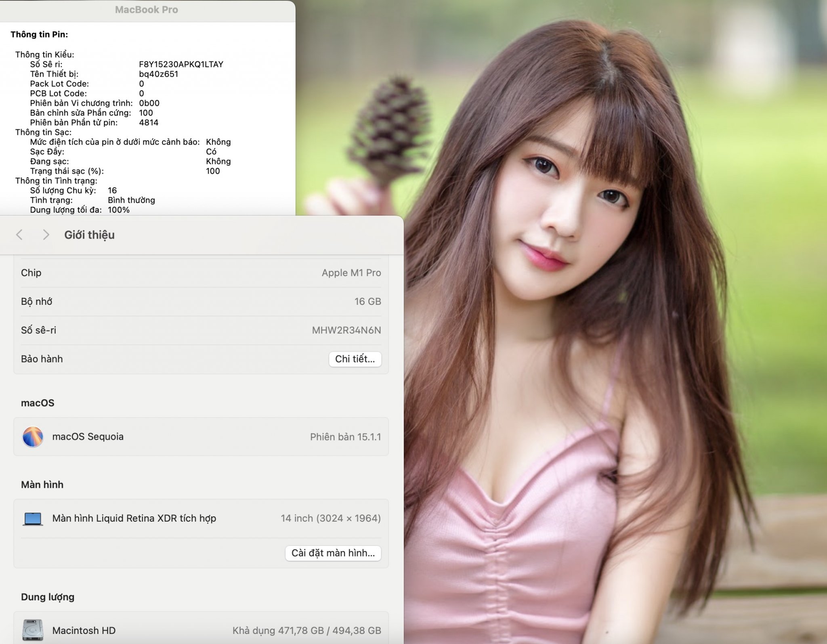Viewport: 827px width, 644px height.
Task: Select the Apple M1 Pro chip value
Action: pyautogui.click(x=351, y=273)
